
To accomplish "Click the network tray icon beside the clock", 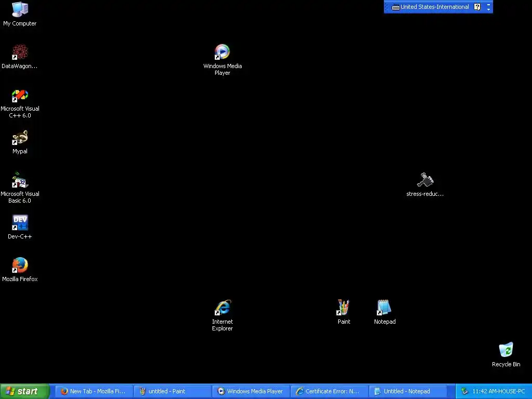I will 464,391.
